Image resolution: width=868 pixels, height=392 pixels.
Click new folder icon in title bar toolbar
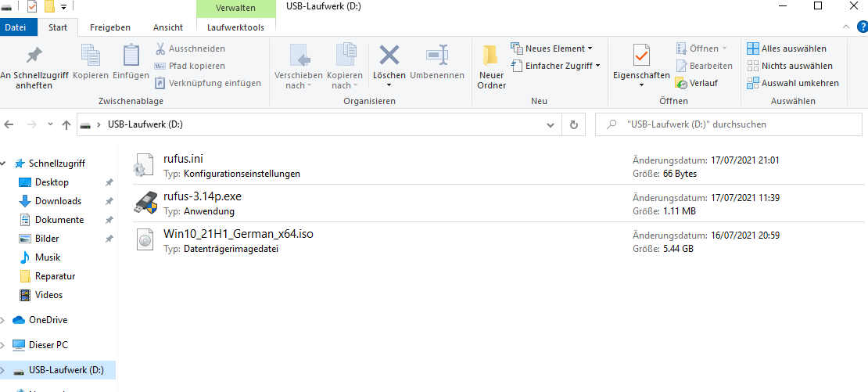click(x=49, y=6)
